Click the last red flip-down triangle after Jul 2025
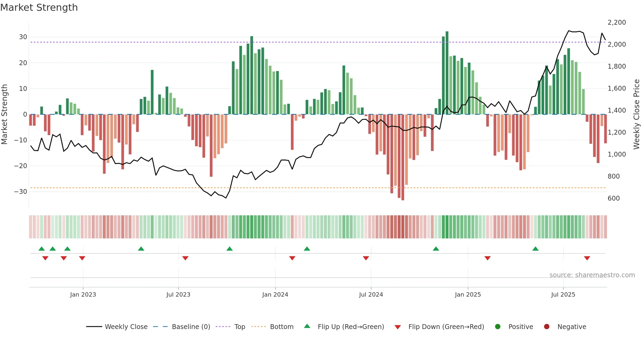This screenshot has height=362, width=644. pos(587,258)
